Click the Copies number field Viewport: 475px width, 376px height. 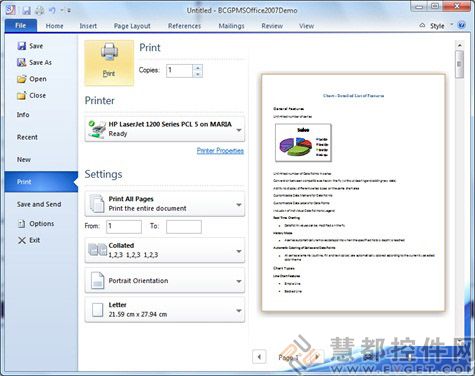180,70
